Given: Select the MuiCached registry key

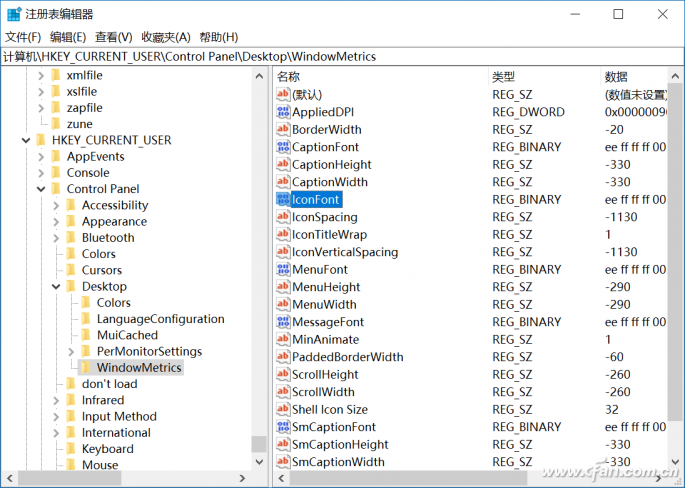Looking at the screenshot, I should click(x=127, y=335).
